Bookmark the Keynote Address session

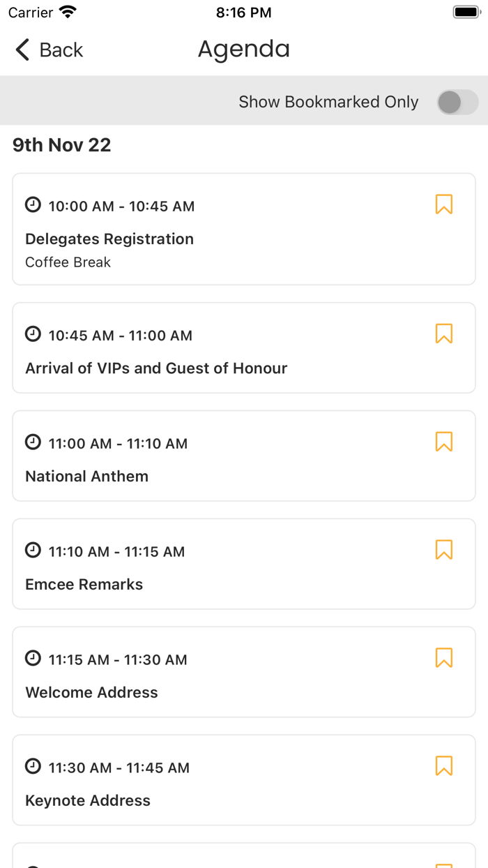[x=444, y=766]
